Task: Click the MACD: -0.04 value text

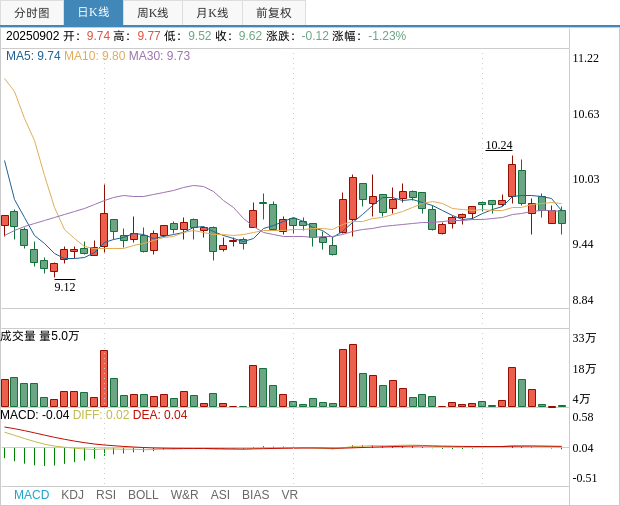Action: point(35,415)
